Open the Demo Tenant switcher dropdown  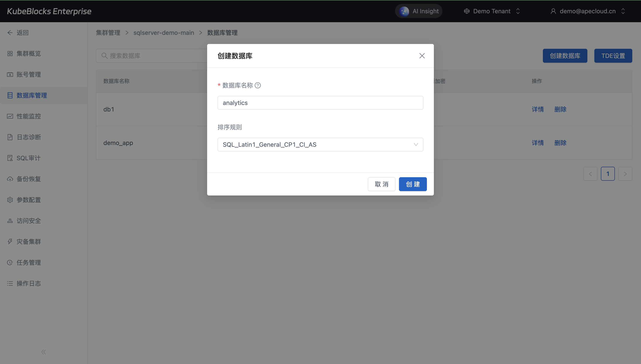[x=492, y=11]
